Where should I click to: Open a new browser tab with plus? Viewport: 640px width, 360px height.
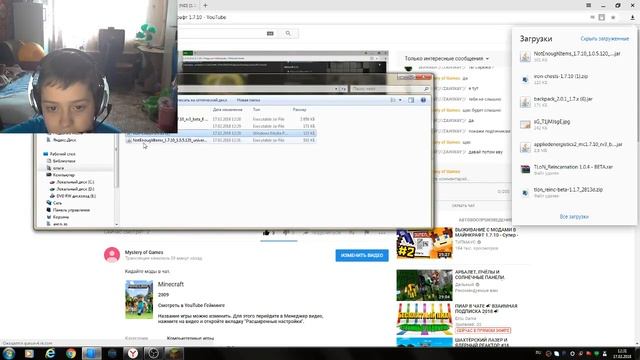coord(205,5)
